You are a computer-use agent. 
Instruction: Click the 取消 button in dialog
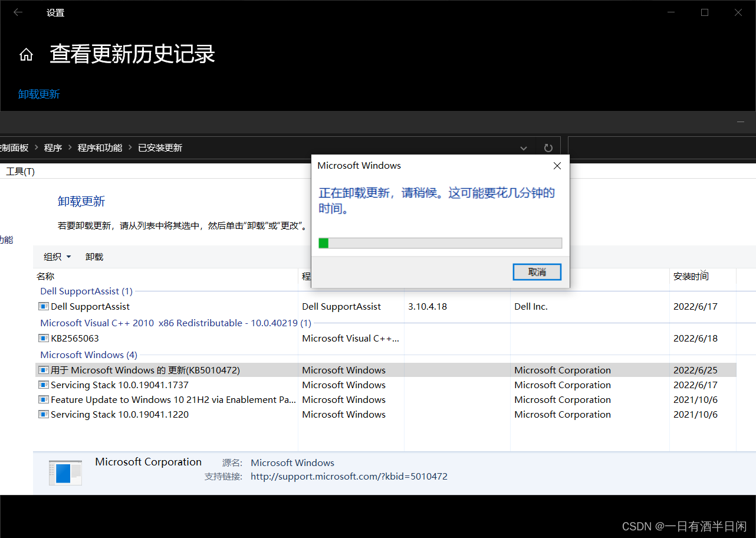click(537, 272)
